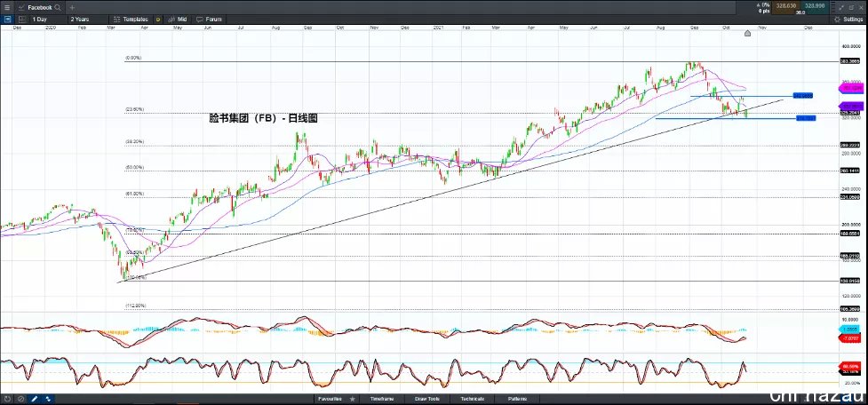Click the Fibonacci price label at chart top right

[x=849, y=61]
